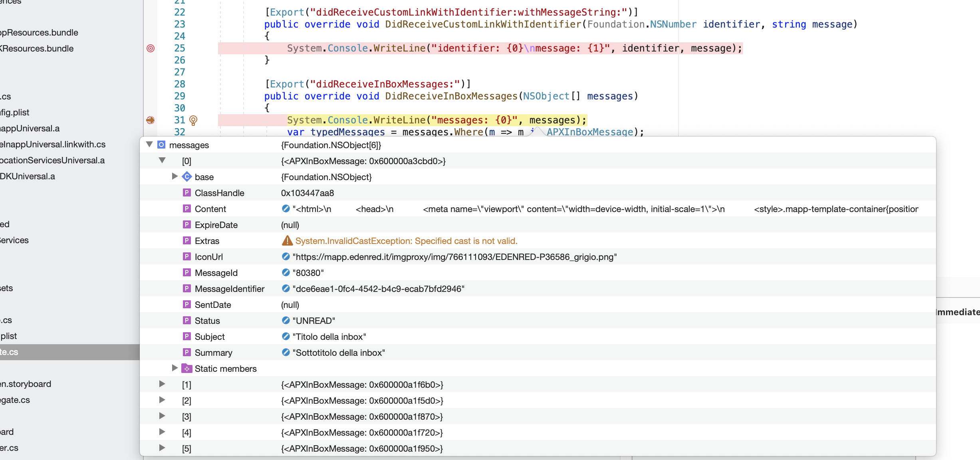Open the .storyboard file in sidebar
The width and height of the screenshot is (980, 460).
26,384
